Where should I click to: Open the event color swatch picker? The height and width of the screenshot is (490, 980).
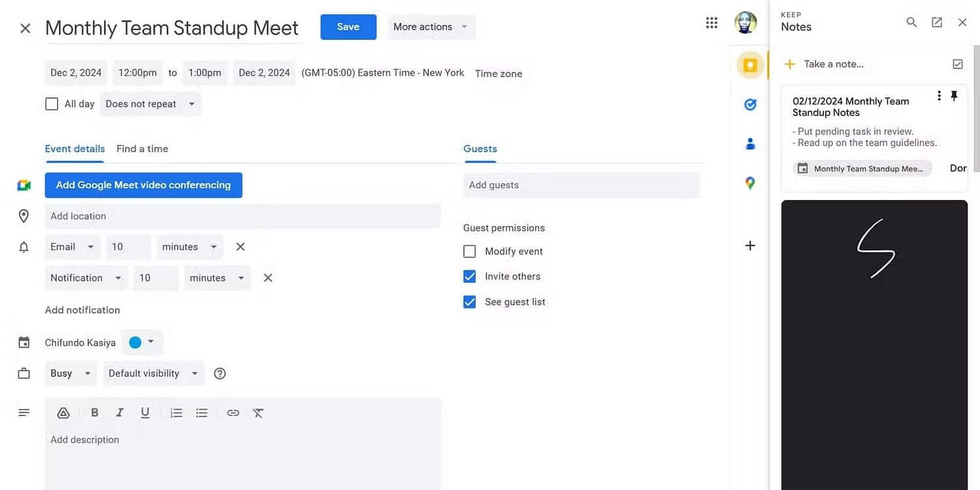[x=142, y=342]
